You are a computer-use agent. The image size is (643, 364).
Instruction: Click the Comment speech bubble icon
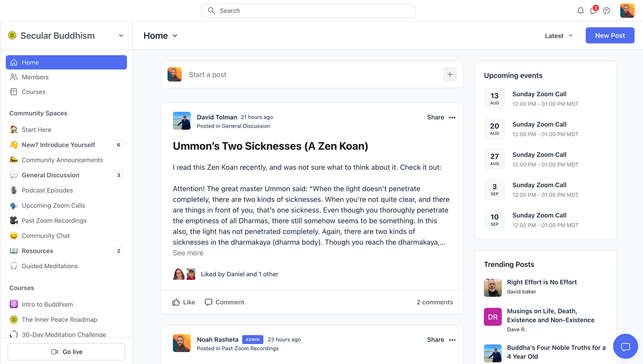(x=209, y=302)
